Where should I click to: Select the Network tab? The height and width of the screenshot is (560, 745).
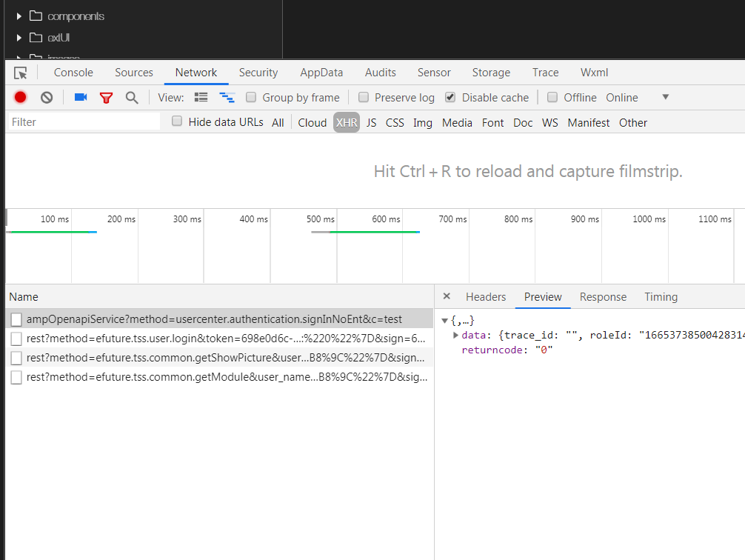pyautogui.click(x=196, y=73)
